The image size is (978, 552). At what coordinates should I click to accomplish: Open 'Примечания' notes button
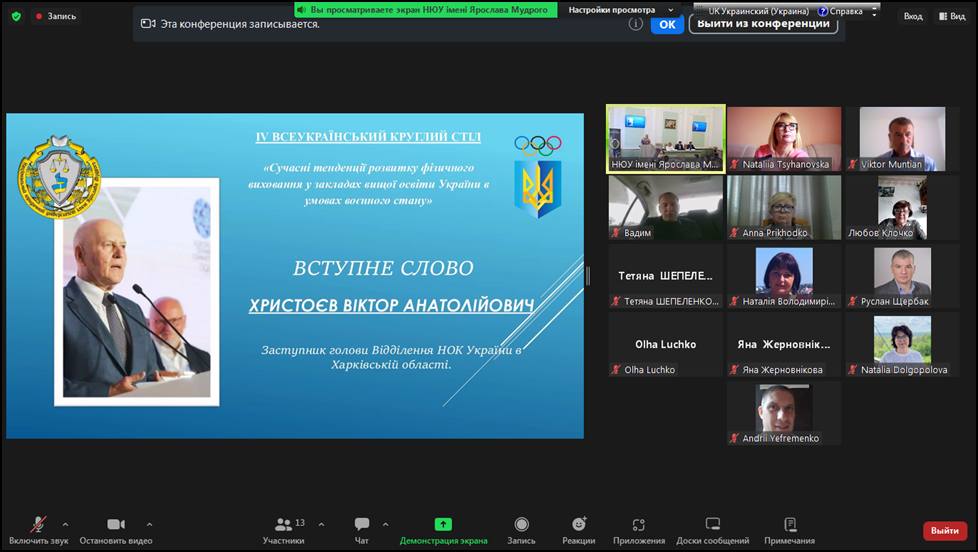[790, 531]
